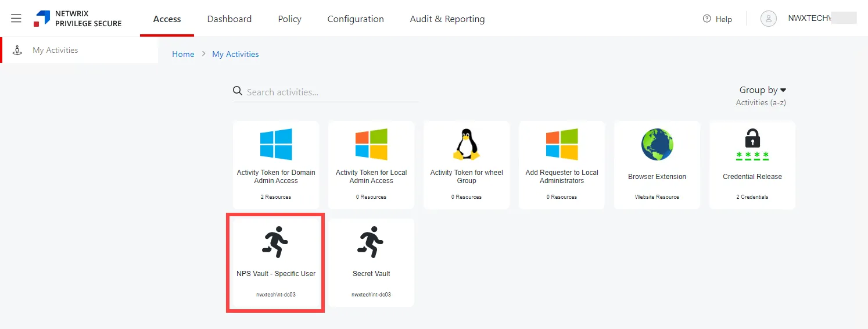Open Activity Token for Domain Admin Access
Screen dimensions: 868x329
(x=276, y=165)
